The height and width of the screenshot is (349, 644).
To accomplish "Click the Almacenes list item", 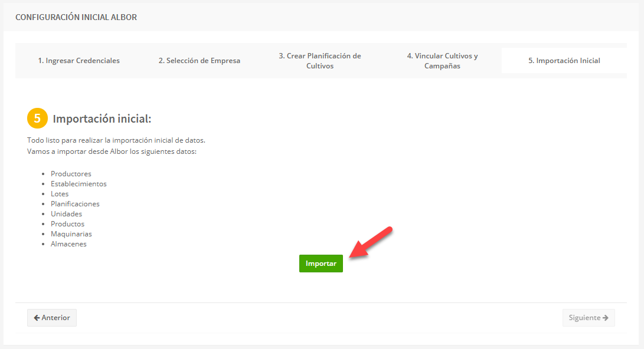I will [68, 244].
